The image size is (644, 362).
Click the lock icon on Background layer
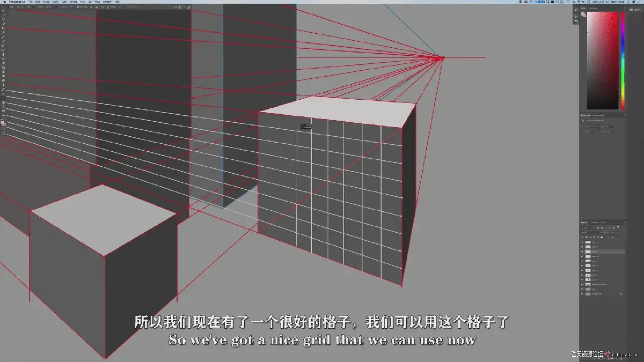621,294
